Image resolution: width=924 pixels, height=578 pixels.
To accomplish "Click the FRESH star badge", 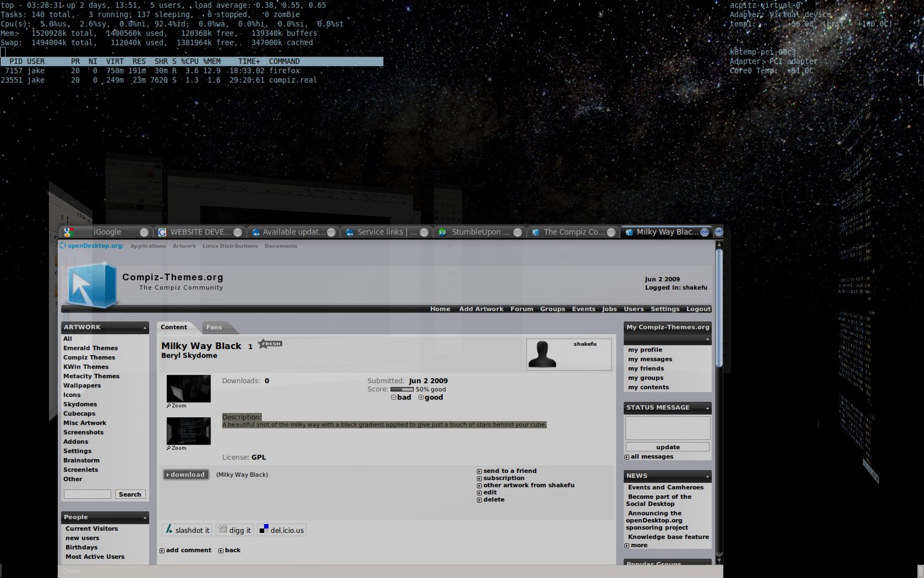I will 270,343.
